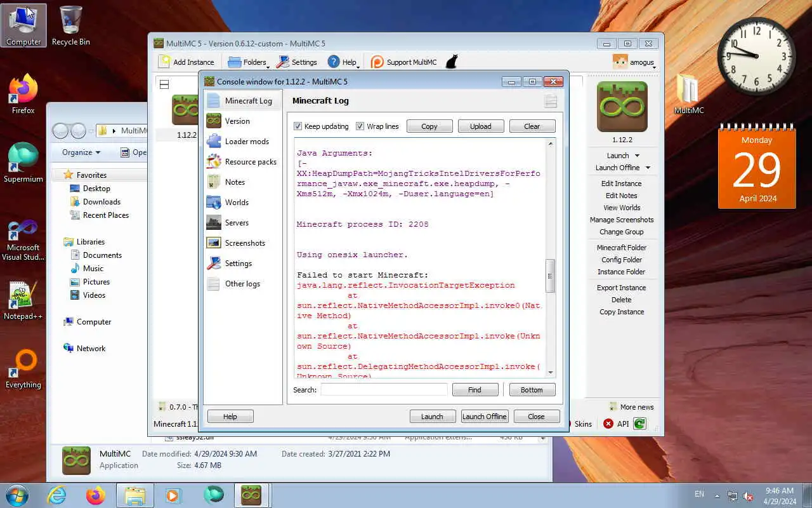812x508 pixels.
Task: Click View Worlds in MultiMC sidebar
Action: coord(622,208)
